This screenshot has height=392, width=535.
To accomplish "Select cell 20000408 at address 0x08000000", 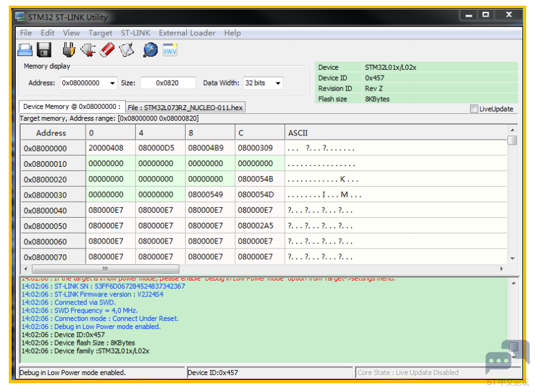I will pyautogui.click(x=111, y=148).
